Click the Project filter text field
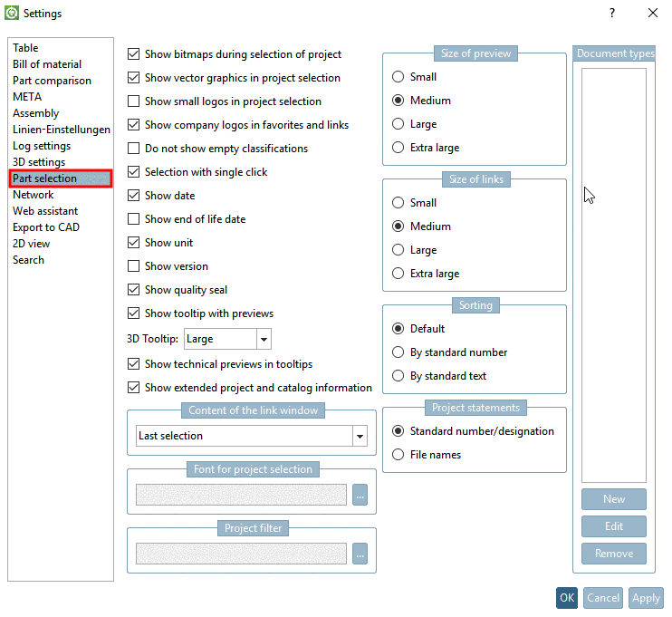 coord(242,554)
